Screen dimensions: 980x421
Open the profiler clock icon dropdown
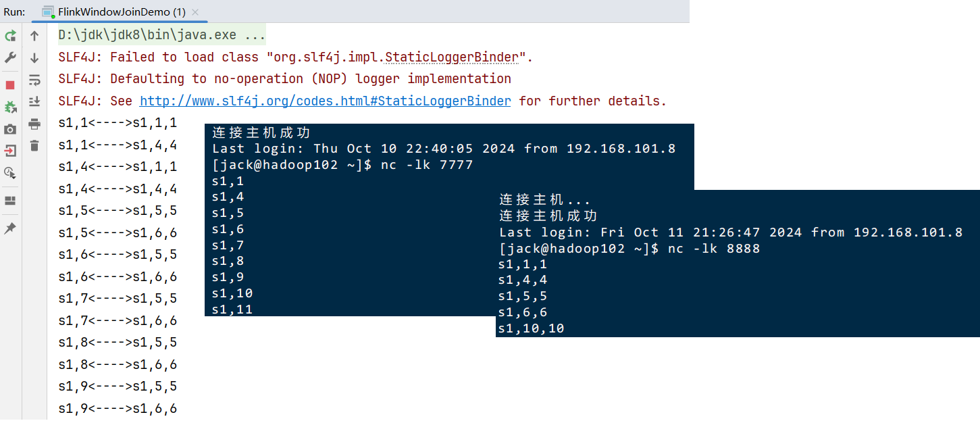click(x=10, y=173)
